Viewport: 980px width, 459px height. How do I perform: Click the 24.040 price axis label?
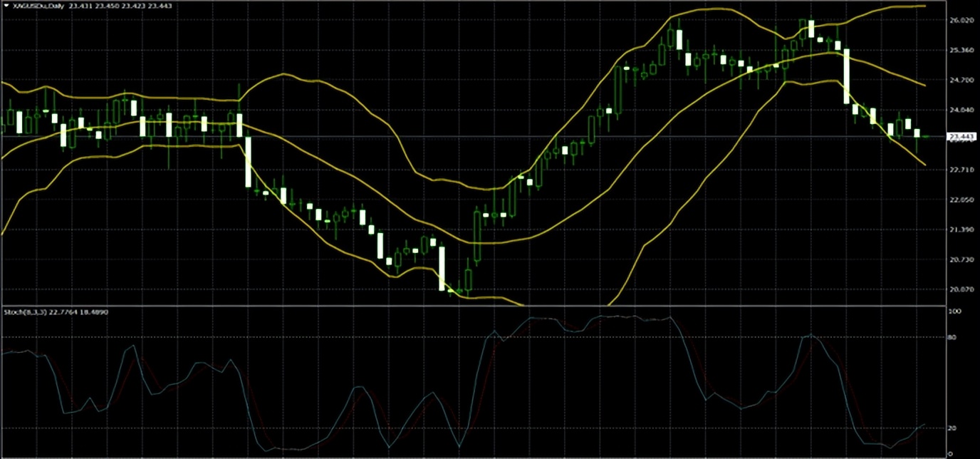(961, 110)
